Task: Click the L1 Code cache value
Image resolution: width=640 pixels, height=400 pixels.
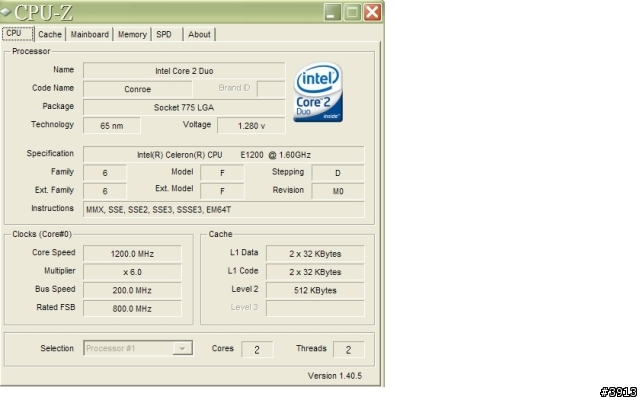Action: pos(315,272)
